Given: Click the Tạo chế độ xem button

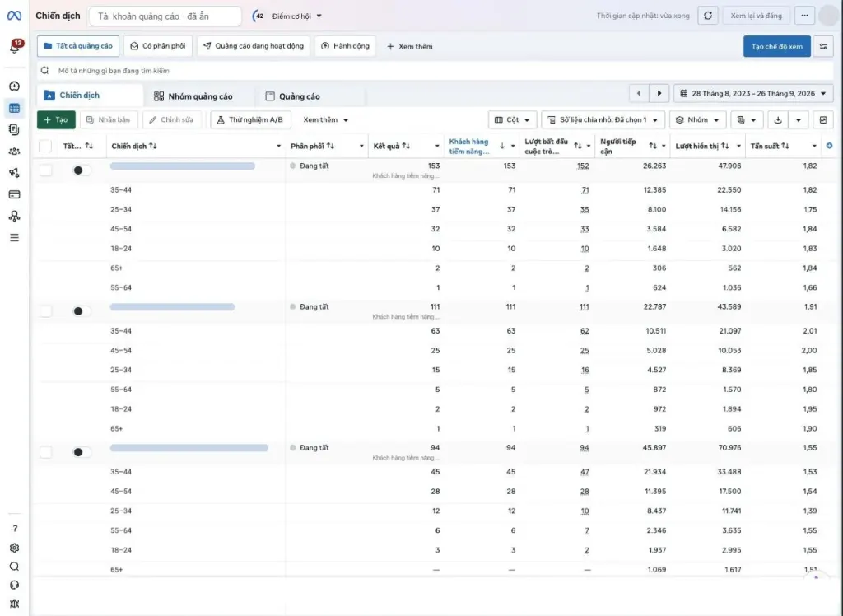Looking at the screenshot, I should click(777, 46).
